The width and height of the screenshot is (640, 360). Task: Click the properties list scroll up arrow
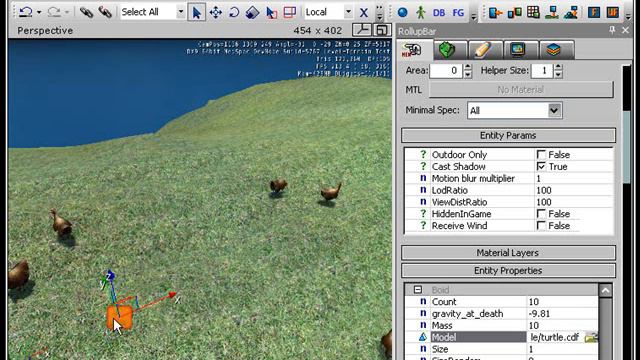pyautogui.click(x=605, y=290)
